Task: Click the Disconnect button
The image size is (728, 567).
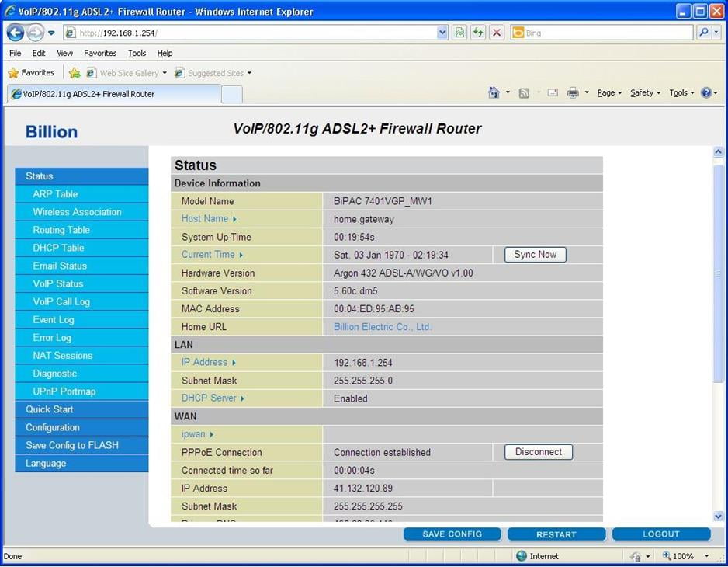Action: click(538, 452)
